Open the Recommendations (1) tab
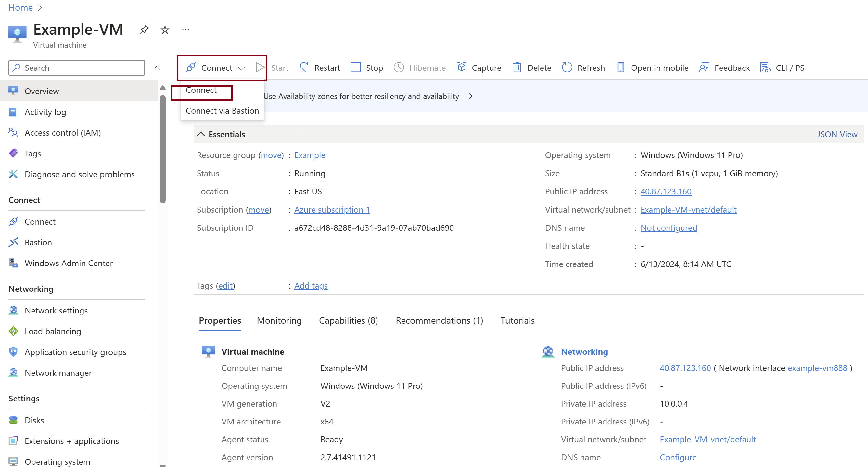Image resolution: width=868 pixels, height=467 pixels. pyautogui.click(x=439, y=320)
